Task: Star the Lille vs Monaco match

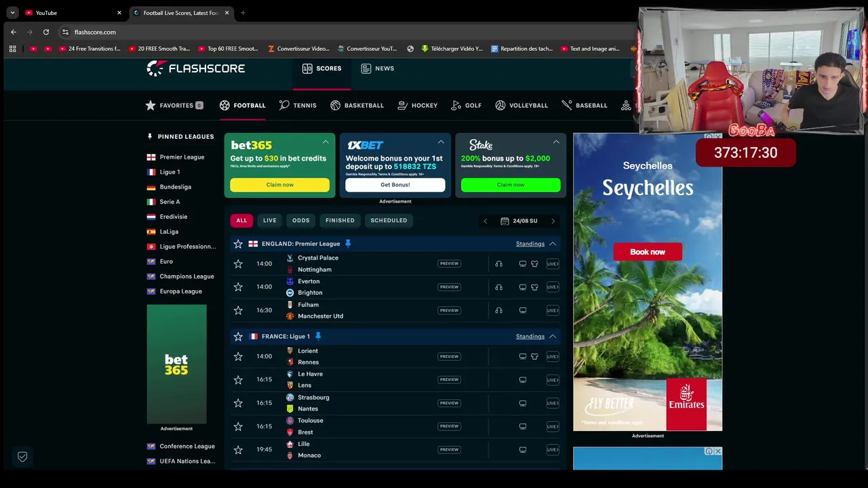Action: click(238, 449)
